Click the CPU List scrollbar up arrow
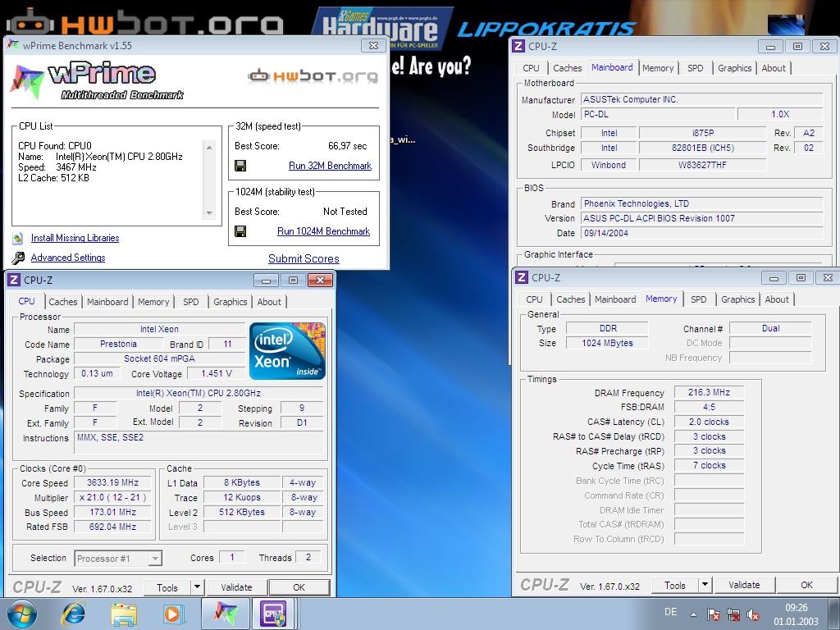Screen dimensions: 840x630 coord(209,148)
